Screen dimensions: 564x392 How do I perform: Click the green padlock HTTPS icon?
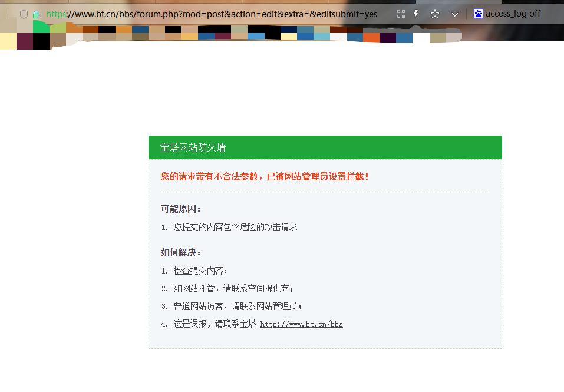click(37, 14)
